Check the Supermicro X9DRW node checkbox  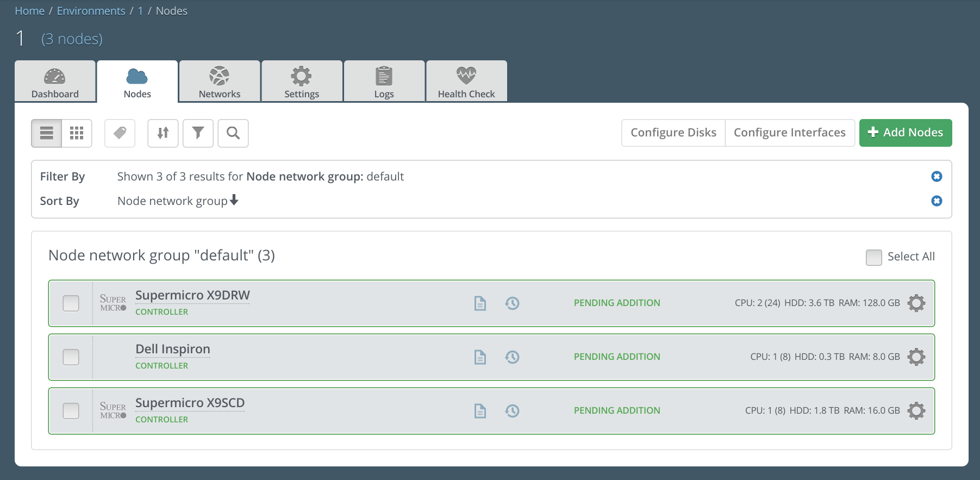pos(71,303)
